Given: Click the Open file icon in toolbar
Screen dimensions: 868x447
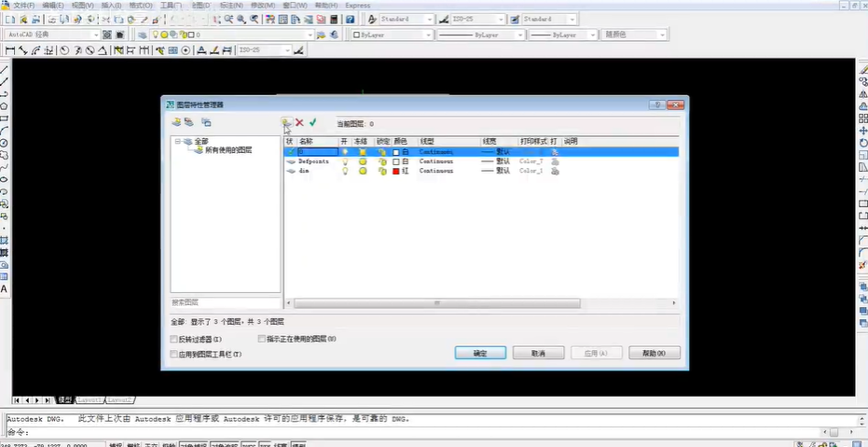Looking at the screenshot, I should click(x=22, y=20).
